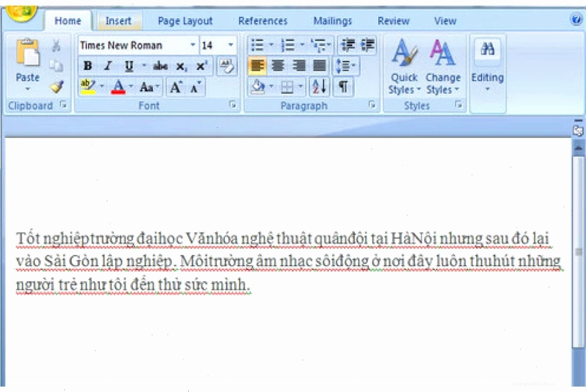Click the Multilevel list icon
Screen dimensions: 586x392
319,46
